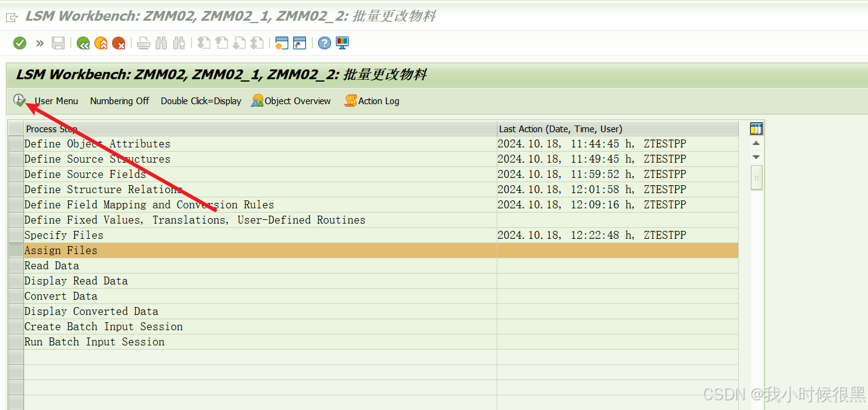The height and width of the screenshot is (410, 868).
Task: Toggle Numbering Off button
Action: (x=119, y=101)
